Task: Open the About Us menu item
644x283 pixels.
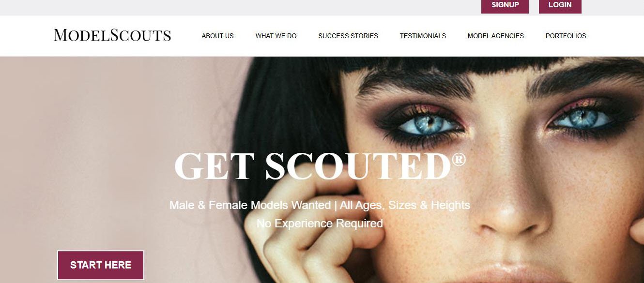Action: click(217, 36)
